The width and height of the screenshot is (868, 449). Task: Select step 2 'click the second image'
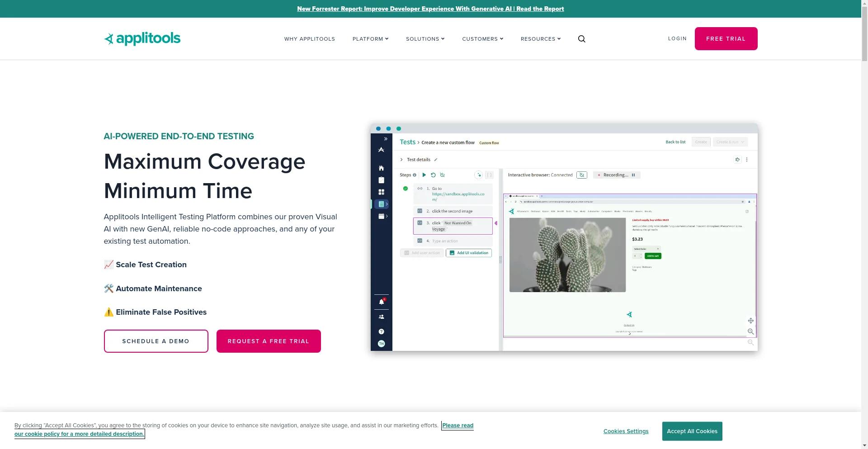[453, 211]
